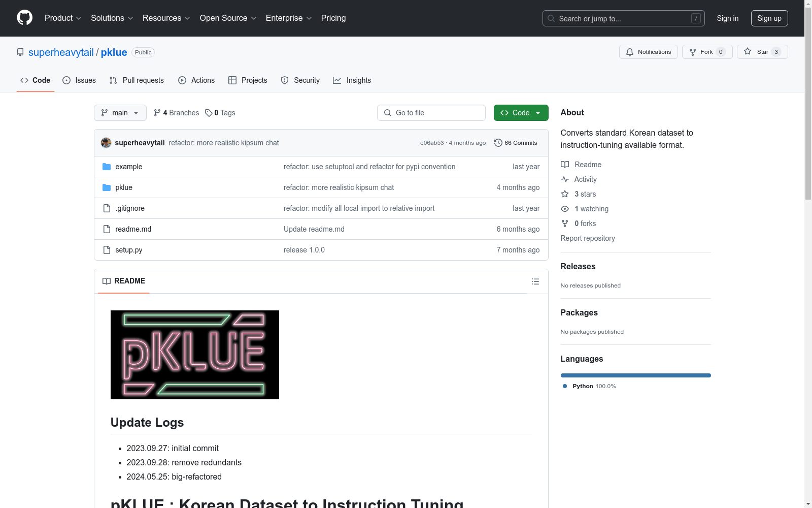View the 4 Branches list
The image size is (812, 508).
coord(177,113)
